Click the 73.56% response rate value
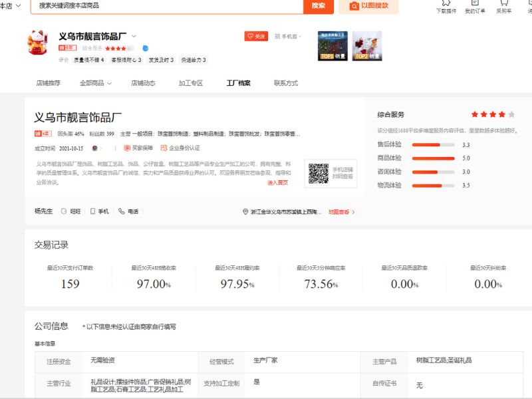 coord(321,284)
